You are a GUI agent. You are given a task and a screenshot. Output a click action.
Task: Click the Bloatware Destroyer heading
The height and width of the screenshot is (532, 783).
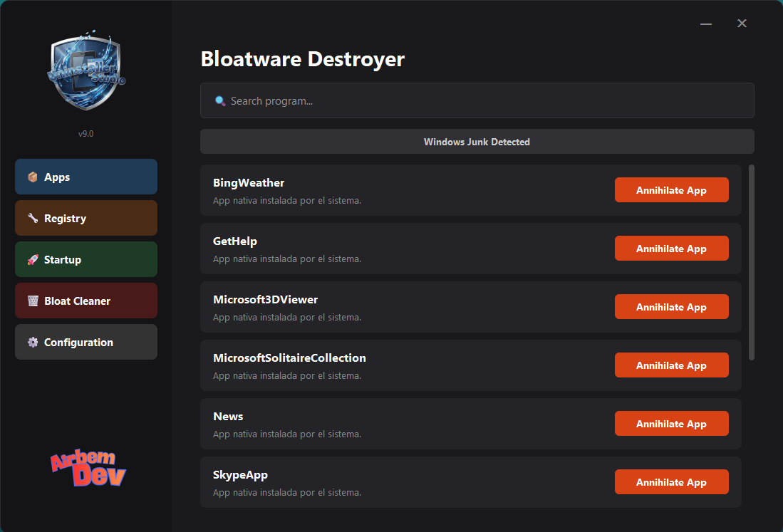(303, 59)
